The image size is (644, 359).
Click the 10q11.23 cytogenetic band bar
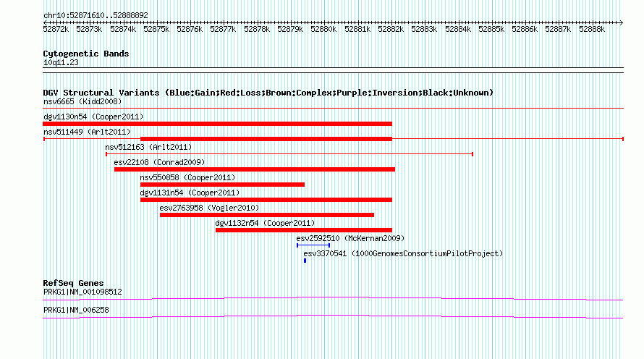[333, 70]
